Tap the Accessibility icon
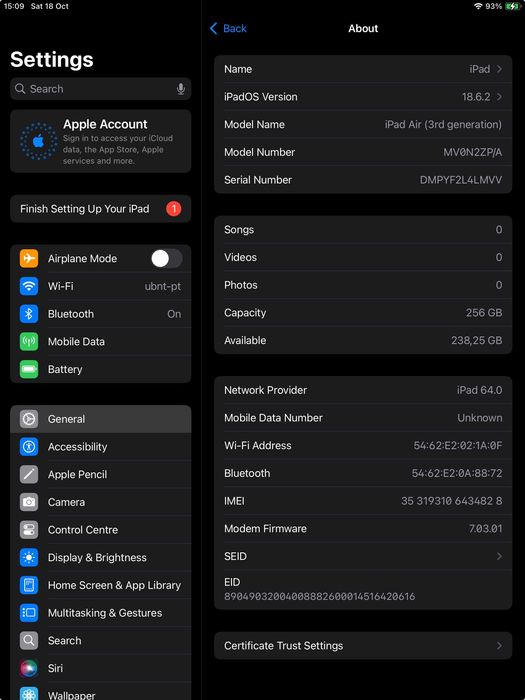This screenshot has width=525, height=700. (x=29, y=447)
